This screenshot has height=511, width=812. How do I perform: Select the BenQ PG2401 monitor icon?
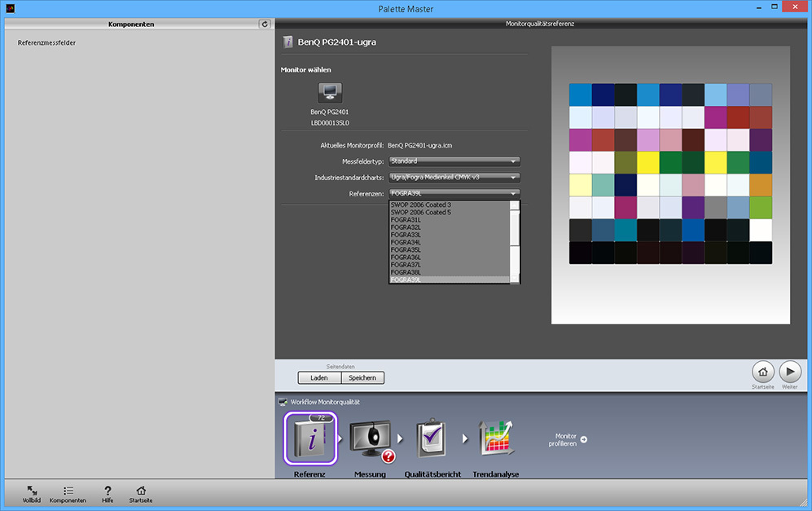330,93
